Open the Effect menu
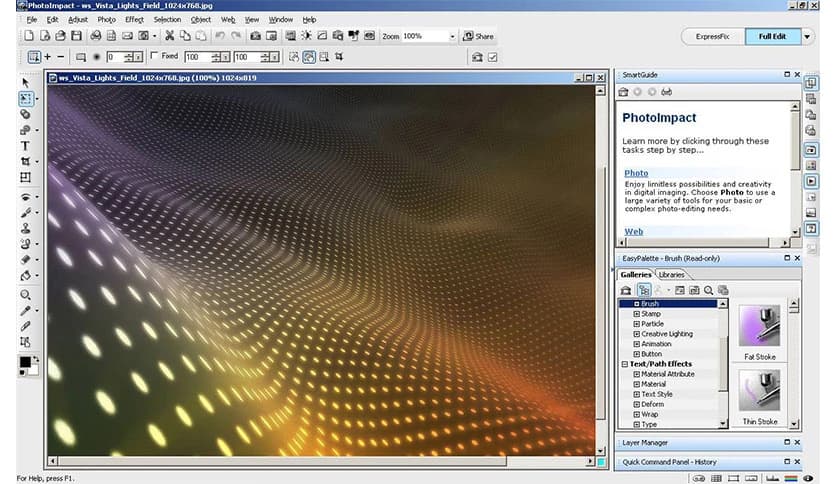 point(134,19)
